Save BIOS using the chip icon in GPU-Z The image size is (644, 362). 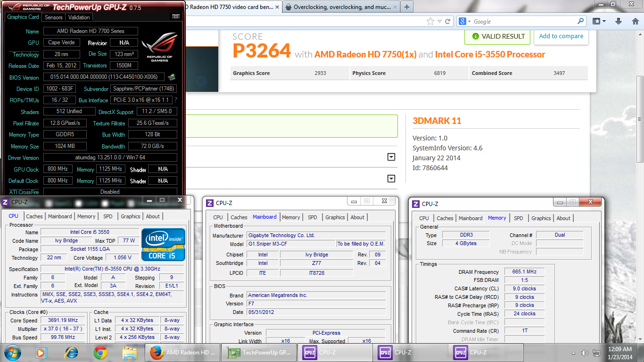pos(172,77)
